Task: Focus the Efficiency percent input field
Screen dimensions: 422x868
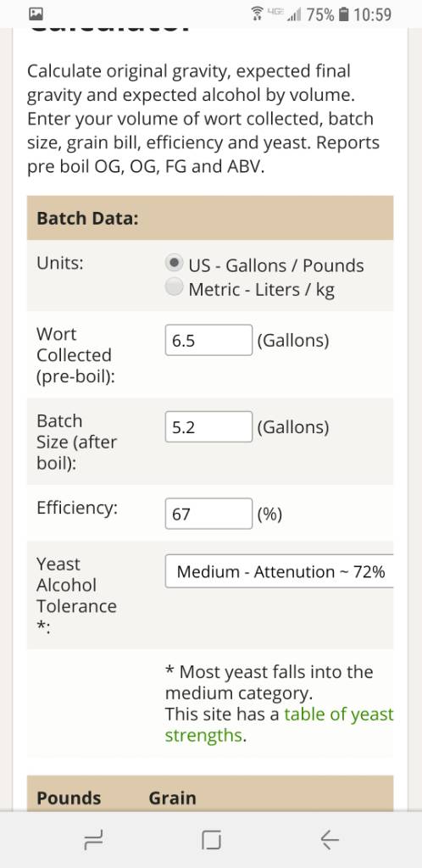Action: point(208,514)
